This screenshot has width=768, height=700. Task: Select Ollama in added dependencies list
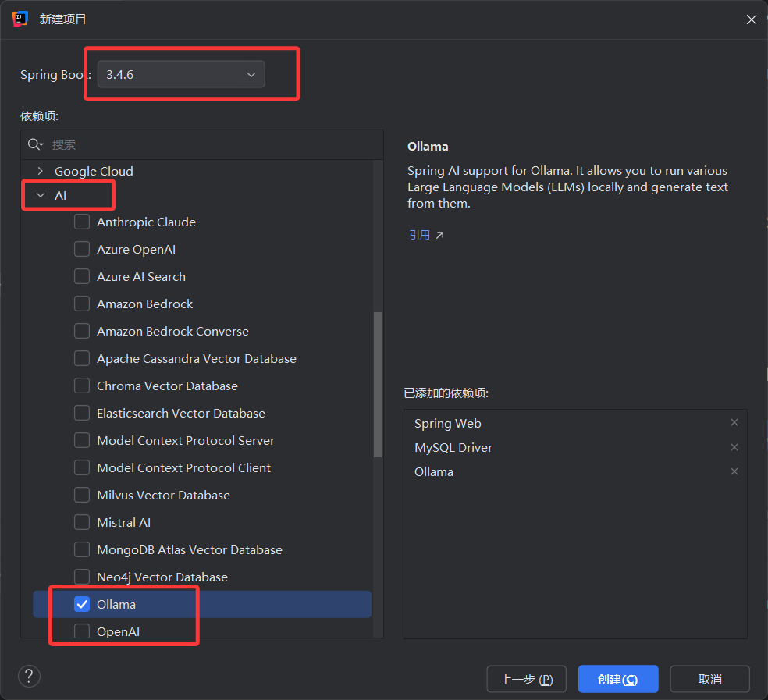point(434,471)
